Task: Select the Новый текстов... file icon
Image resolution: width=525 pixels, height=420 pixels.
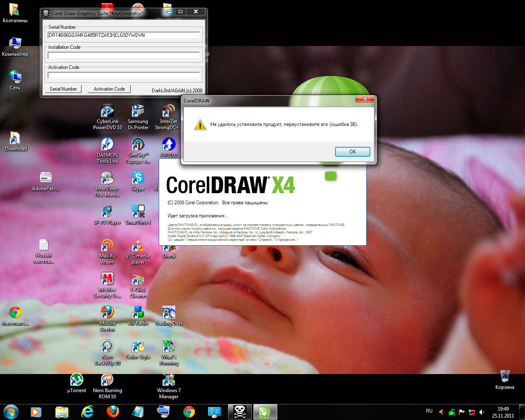Action: pos(43,251)
